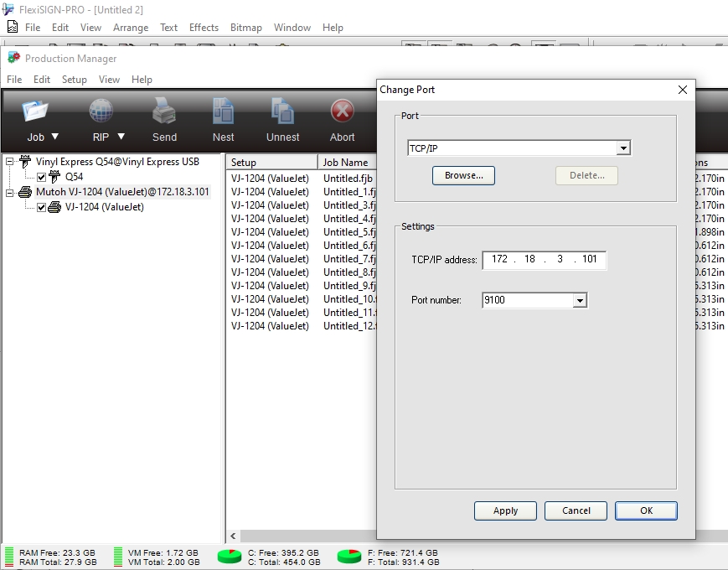
Task: Open the TCP/IP port type dropdown
Action: [623, 148]
